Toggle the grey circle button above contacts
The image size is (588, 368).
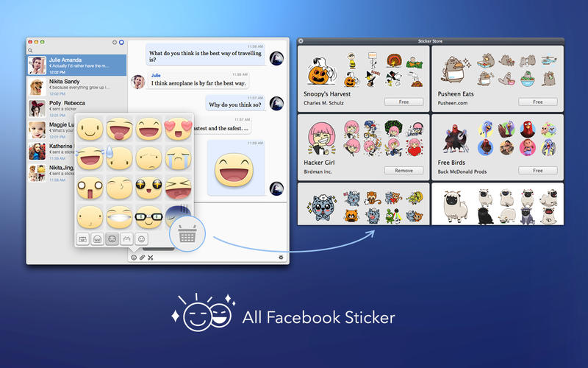(x=115, y=42)
